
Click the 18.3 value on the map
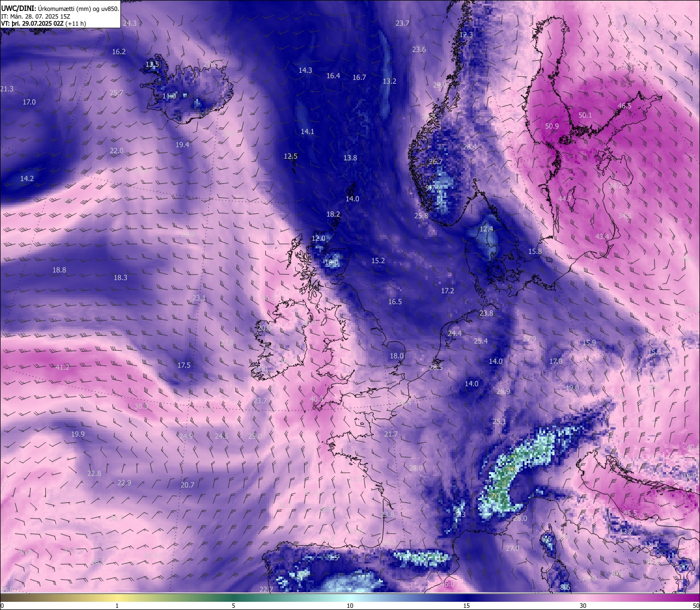120,278
